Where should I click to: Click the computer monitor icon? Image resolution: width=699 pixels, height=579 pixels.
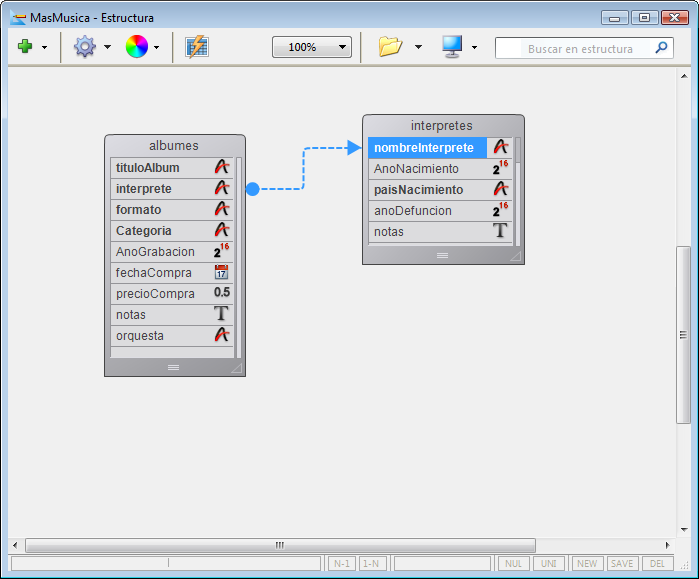tap(452, 47)
